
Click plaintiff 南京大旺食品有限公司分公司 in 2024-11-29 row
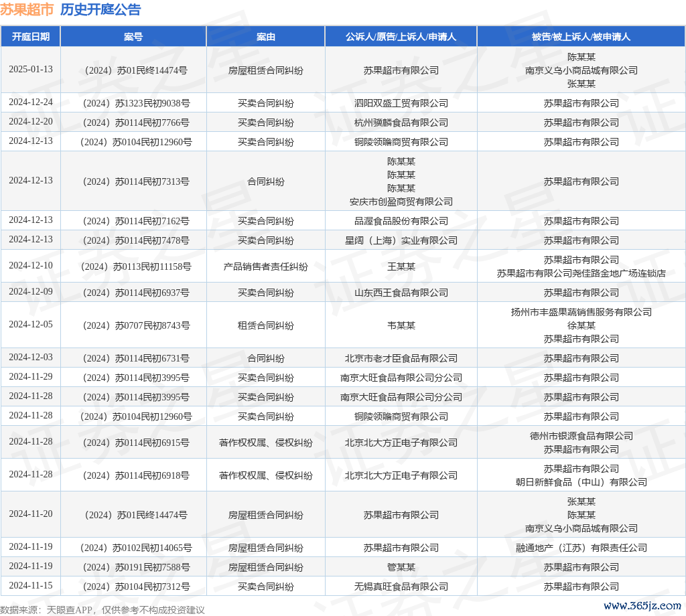point(401,378)
